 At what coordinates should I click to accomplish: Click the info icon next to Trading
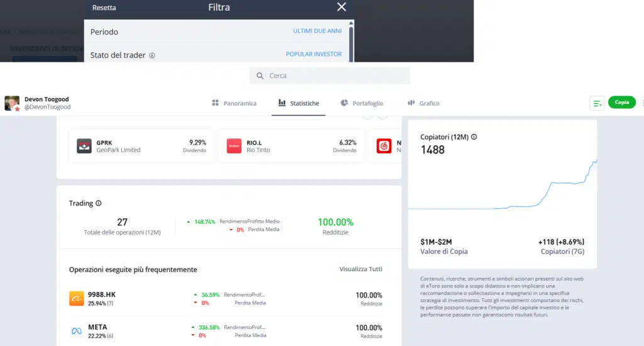point(99,204)
